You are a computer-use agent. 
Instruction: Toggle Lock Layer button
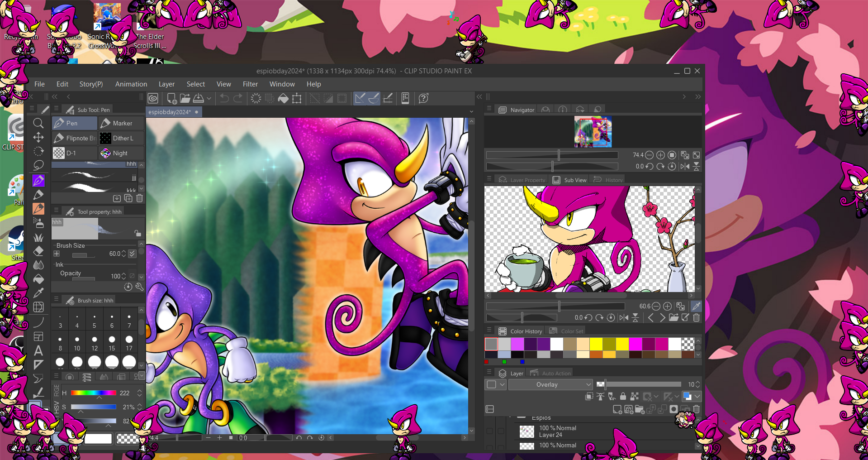pos(623,397)
